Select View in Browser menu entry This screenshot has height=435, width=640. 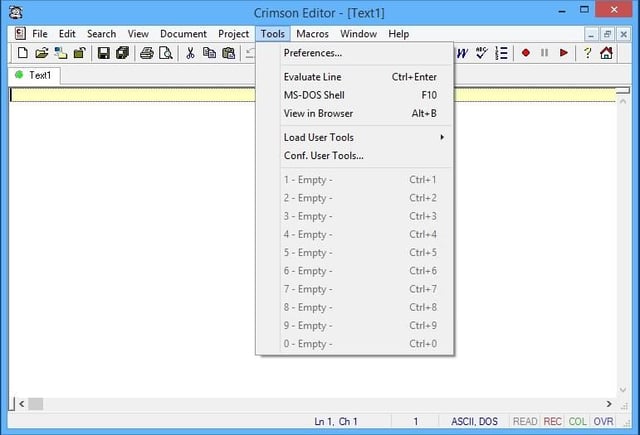355,113
